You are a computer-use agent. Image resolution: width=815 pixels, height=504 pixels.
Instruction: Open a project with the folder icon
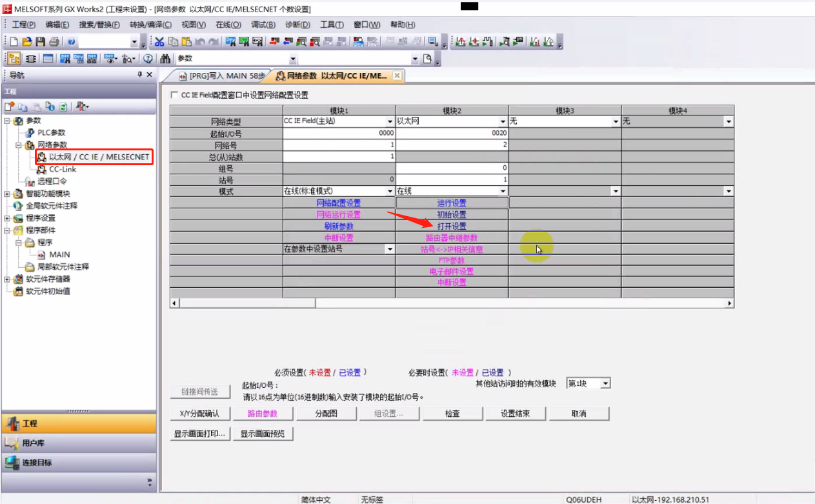27,42
